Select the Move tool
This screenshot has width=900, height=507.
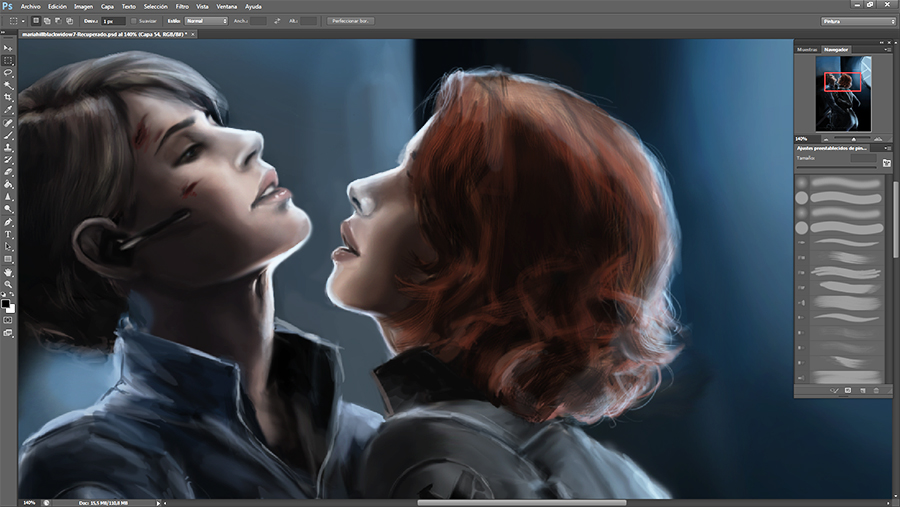coord(8,48)
